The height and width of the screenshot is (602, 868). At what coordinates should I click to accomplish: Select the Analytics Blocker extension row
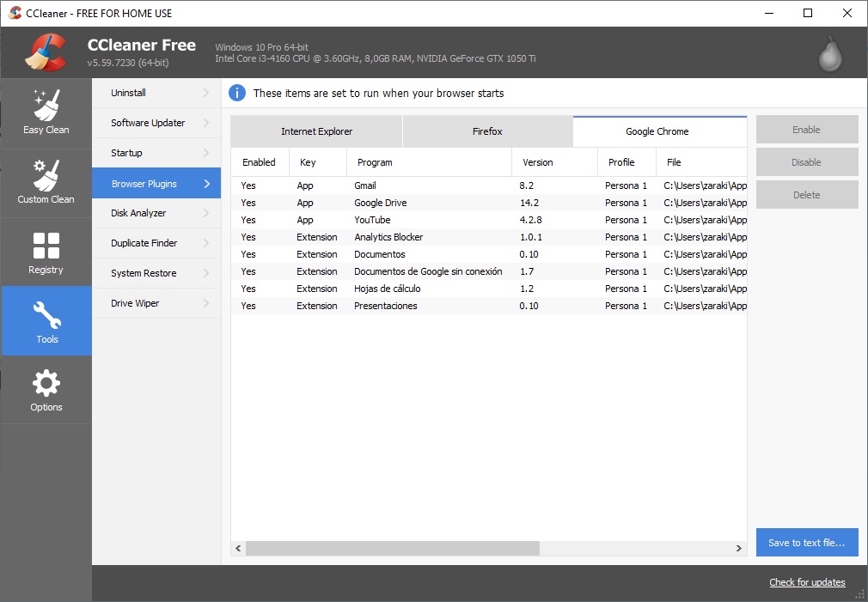tap(388, 237)
